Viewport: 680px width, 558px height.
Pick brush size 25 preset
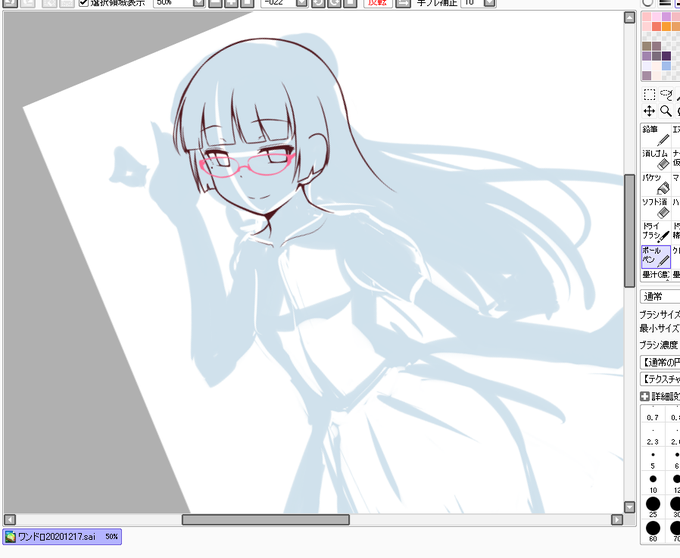[653, 507]
